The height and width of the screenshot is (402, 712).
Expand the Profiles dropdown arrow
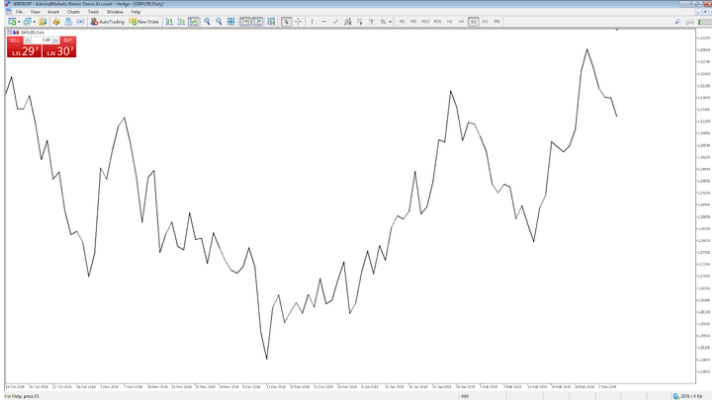tap(34, 22)
